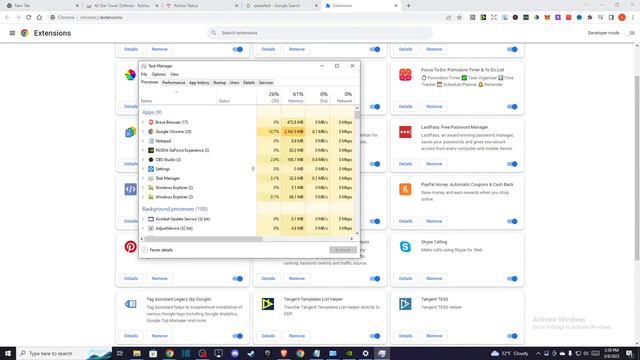The width and height of the screenshot is (640, 360).
Task: Click the Search extensions field
Action: (320, 33)
